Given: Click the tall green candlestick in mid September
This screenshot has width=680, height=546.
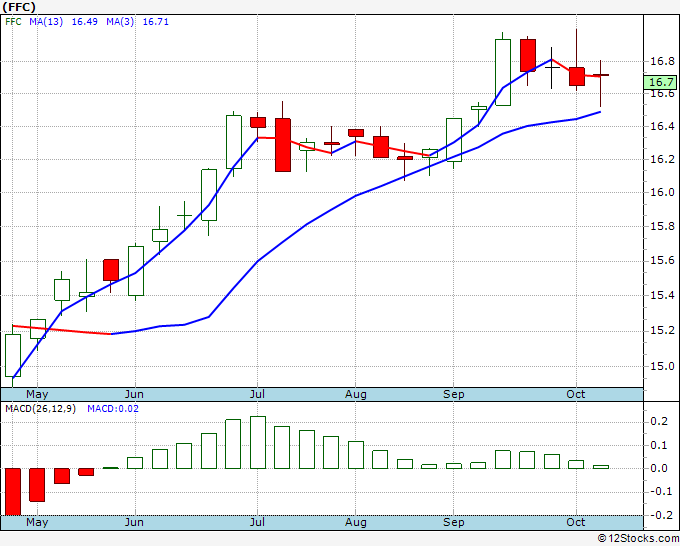Looking at the screenshot, I should [503, 72].
